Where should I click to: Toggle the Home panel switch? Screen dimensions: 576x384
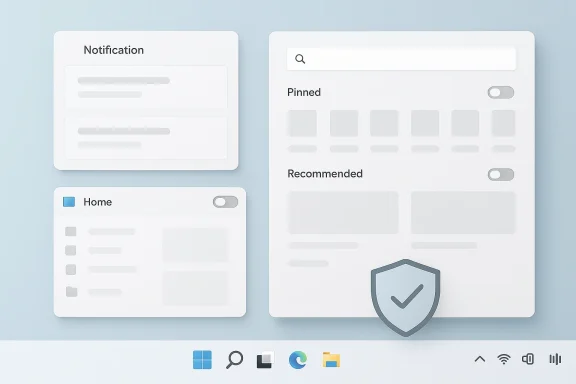[x=225, y=202]
